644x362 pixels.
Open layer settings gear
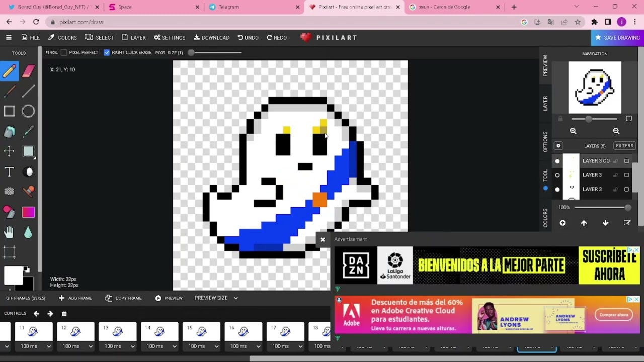[558, 146]
